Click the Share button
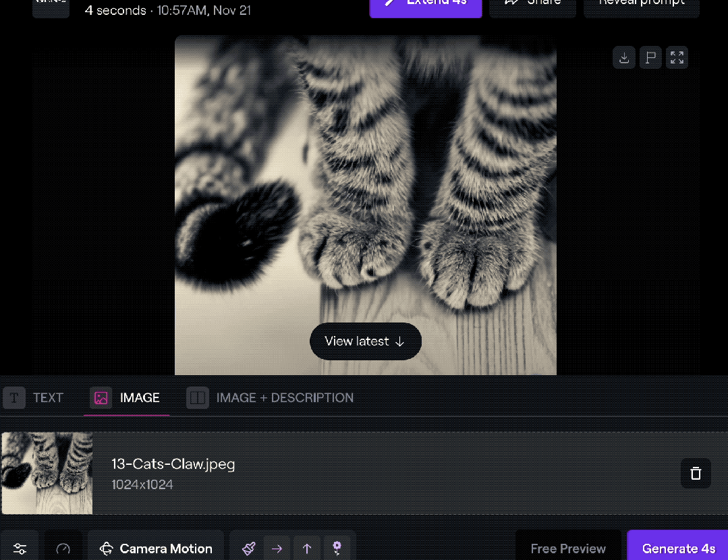Image resolution: width=728 pixels, height=560 pixels. 532,7
